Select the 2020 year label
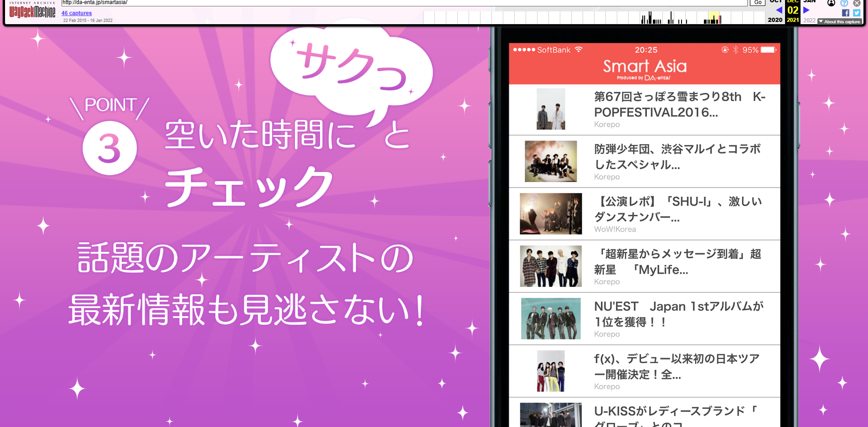The height and width of the screenshot is (427, 868). coord(775,20)
